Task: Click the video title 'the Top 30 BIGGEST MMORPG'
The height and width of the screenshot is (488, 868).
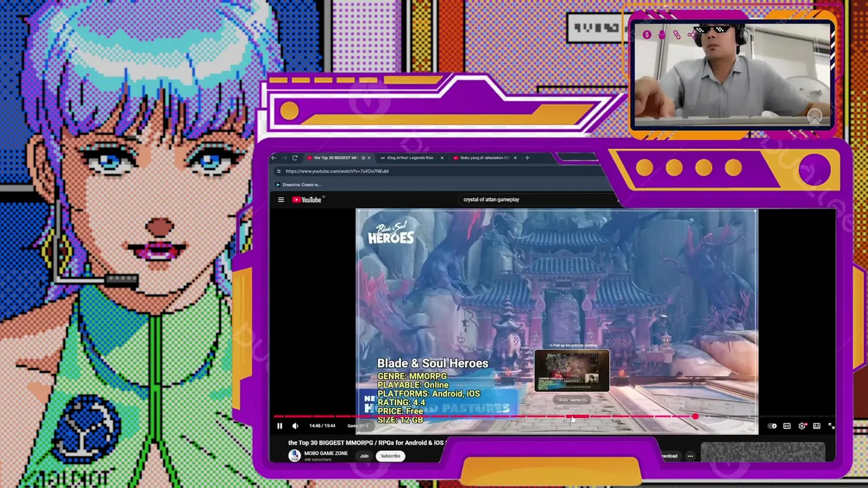Action: pos(366,443)
